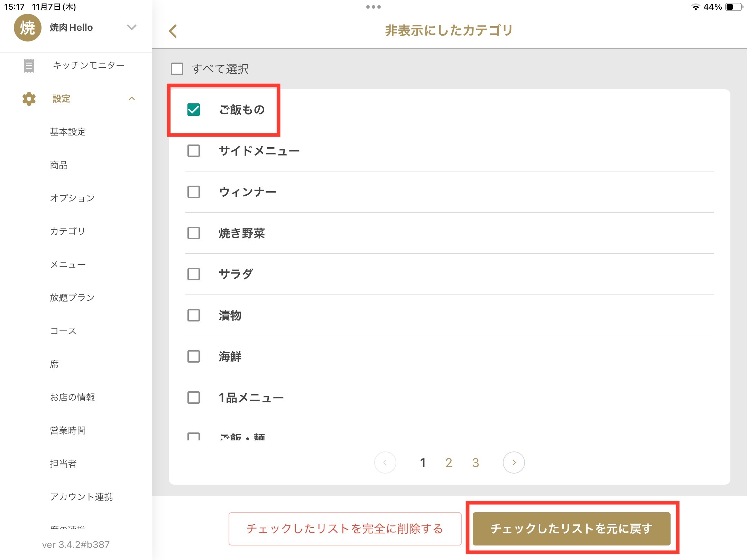747x560 pixels.
Task: Open カテゴリ in sidebar
Action: tap(67, 231)
